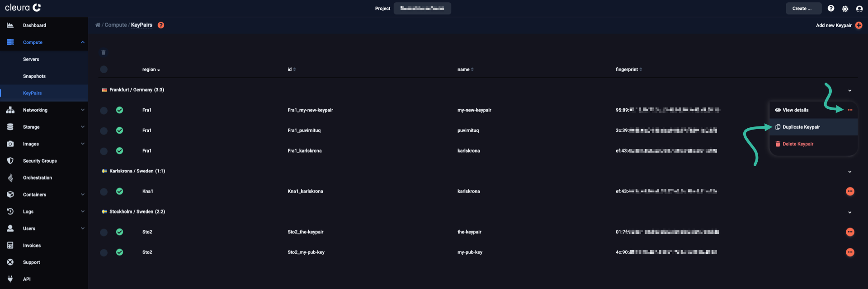Collapse the Stockholm / Sweden group chevron

[850, 213]
